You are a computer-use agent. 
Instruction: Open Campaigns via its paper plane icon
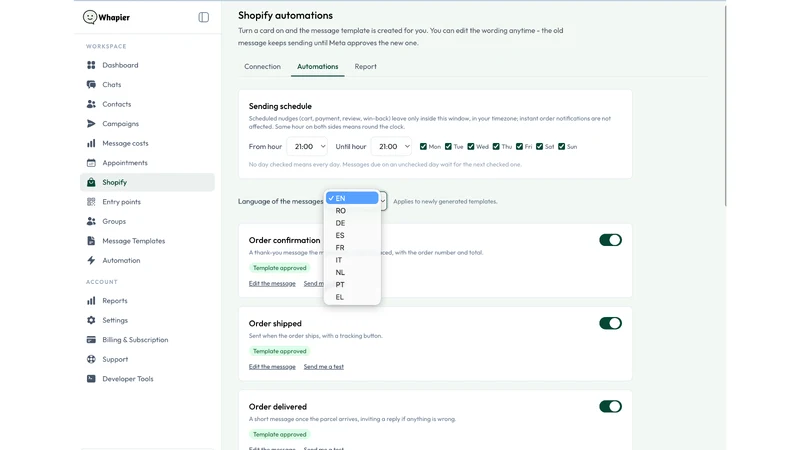click(x=91, y=123)
